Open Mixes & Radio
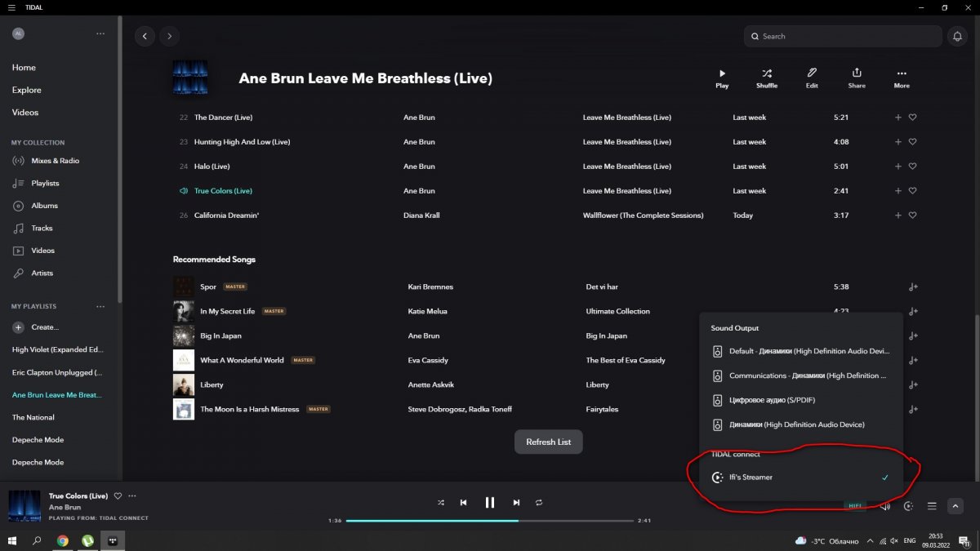Screen dimensions: 980x551 46,161
